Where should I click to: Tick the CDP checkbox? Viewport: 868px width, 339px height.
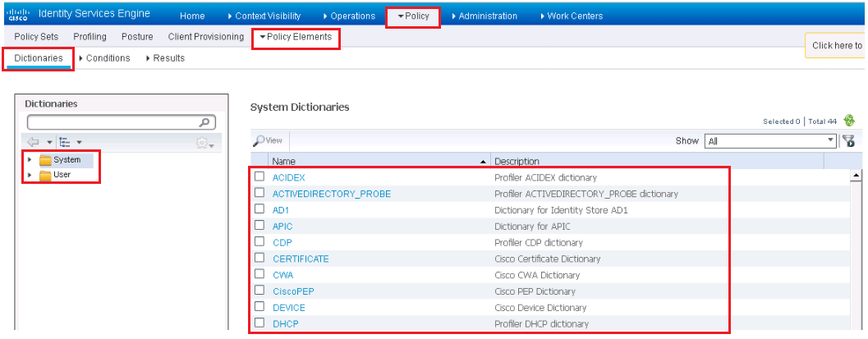click(x=259, y=241)
